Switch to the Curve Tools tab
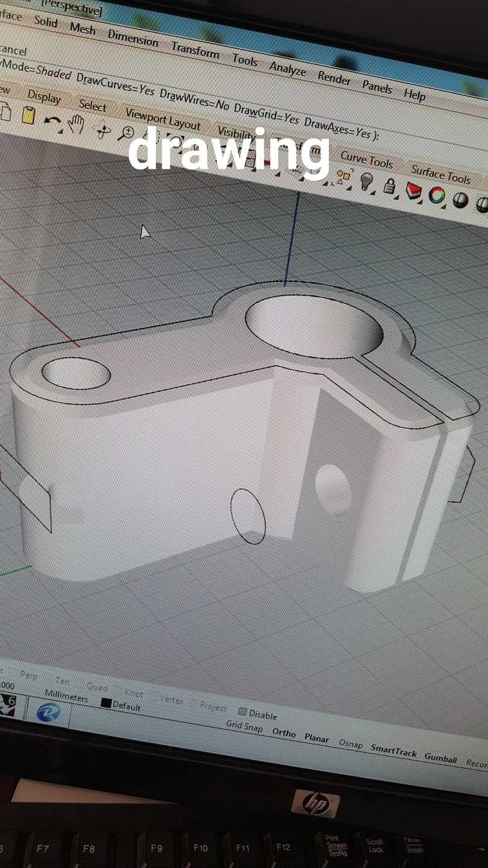488x868 pixels. (x=366, y=160)
